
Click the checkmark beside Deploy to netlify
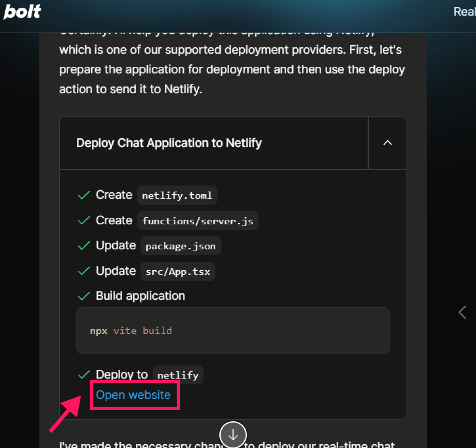(84, 375)
